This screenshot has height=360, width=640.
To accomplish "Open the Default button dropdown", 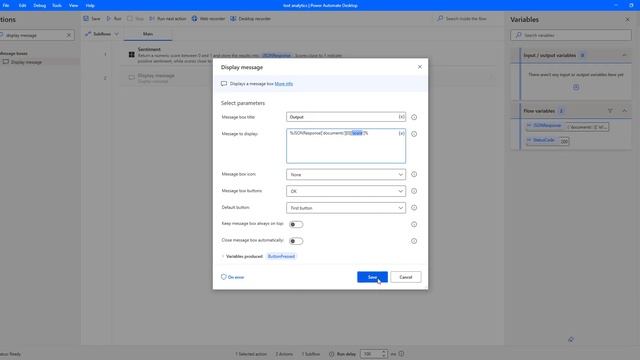I will (x=346, y=208).
